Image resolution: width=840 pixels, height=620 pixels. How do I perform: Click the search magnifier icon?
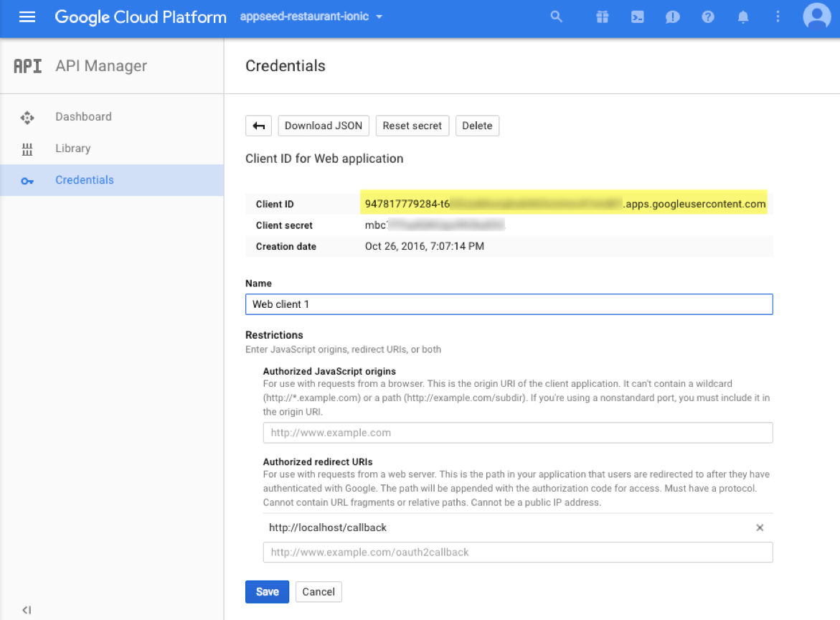pos(557,17)
